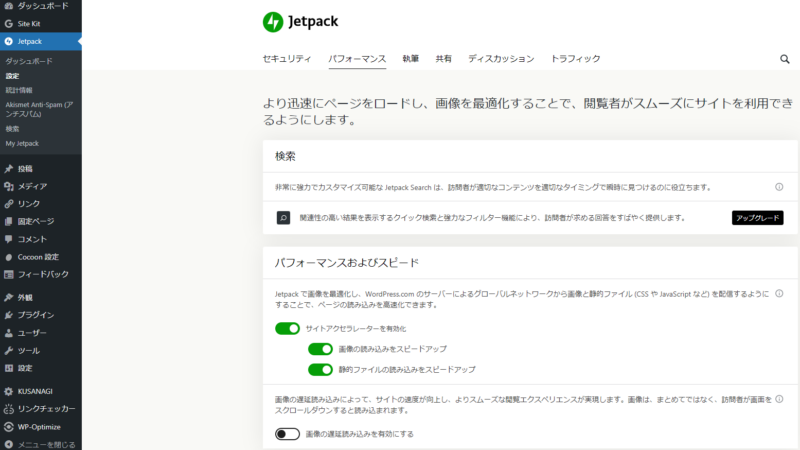Switch to the 共有 tab
The height and width of the screenshot is (450, 800).
point(443,59)
